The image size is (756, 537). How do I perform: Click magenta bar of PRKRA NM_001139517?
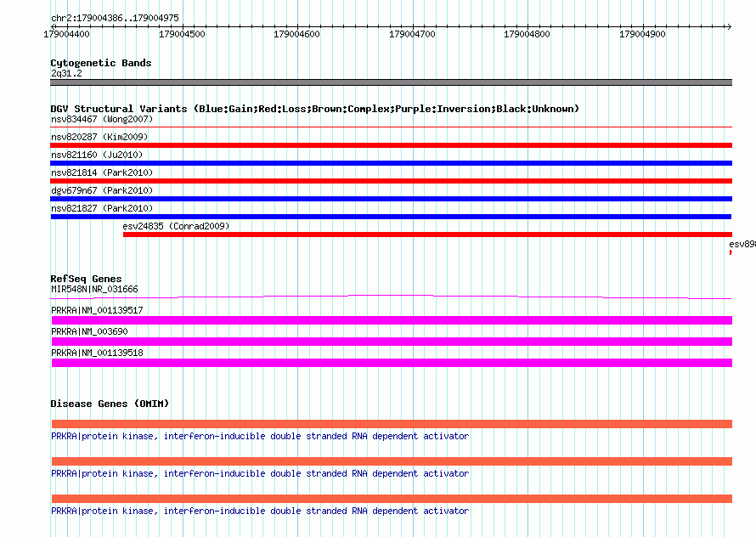coord(392,320)
